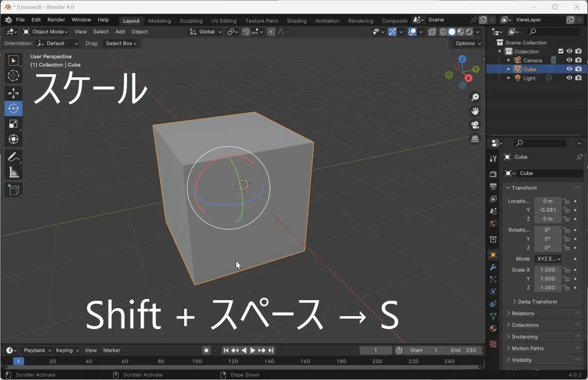Open the viewport Options button
The height and width of the screenshot is (380, 588).
(x=468, y=44)
